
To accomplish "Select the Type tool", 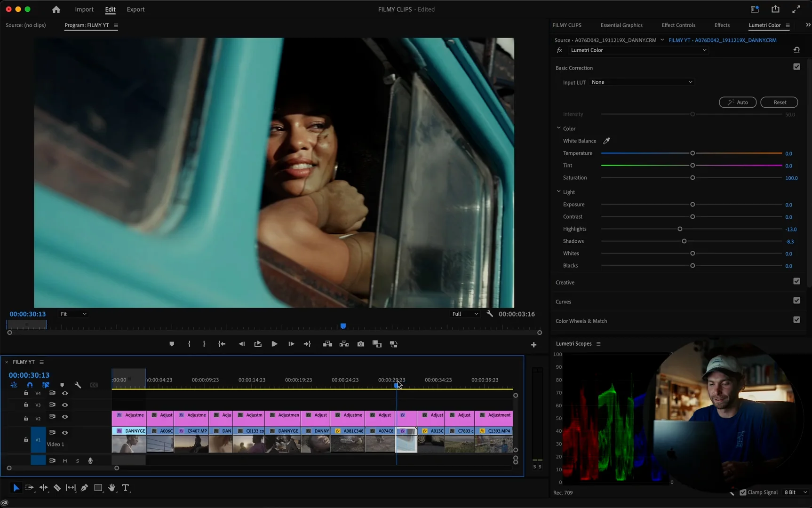I will (x=126, y=488).
